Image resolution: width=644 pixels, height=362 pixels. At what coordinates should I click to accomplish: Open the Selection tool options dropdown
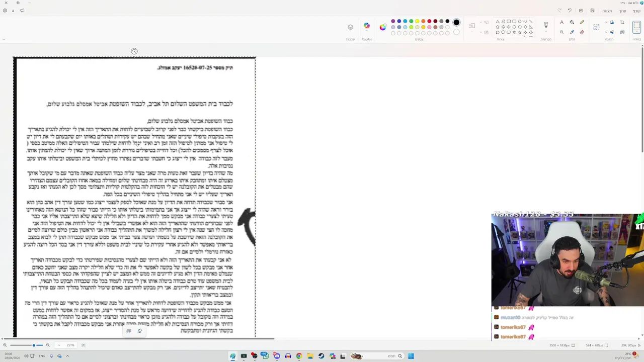pos(636,31)
